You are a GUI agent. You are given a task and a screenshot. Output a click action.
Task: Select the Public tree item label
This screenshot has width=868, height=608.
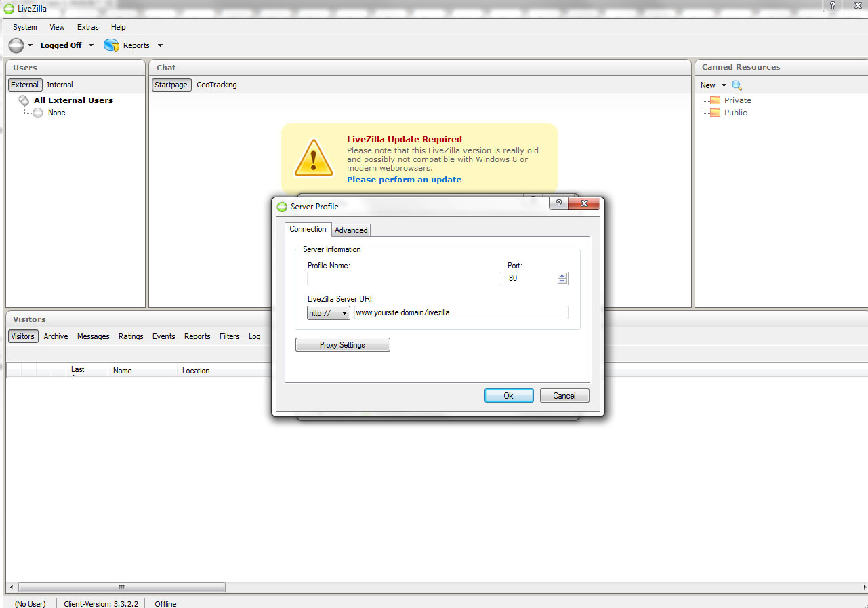[736, 113]
